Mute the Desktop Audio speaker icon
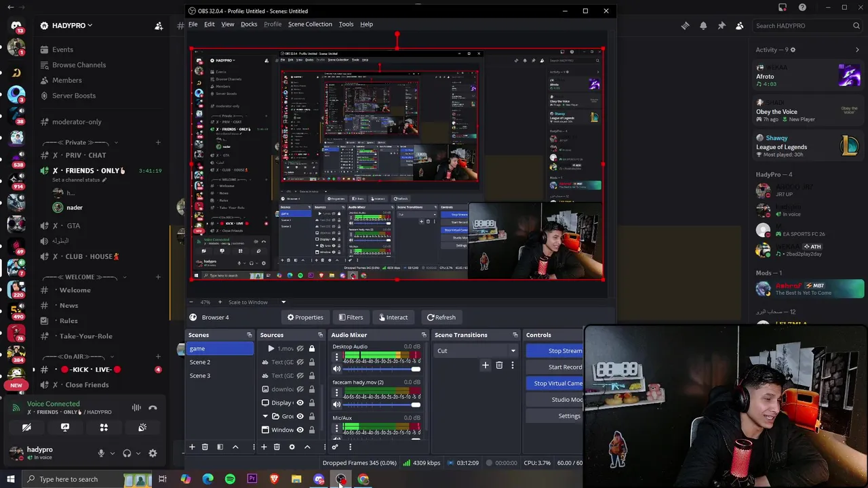This screenshot has height=488, width=868. coord(337,369)
